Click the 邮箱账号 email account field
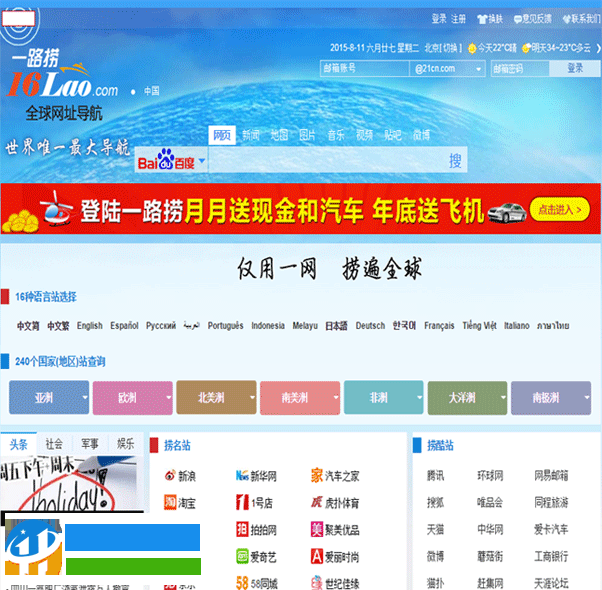 point(365,69)
